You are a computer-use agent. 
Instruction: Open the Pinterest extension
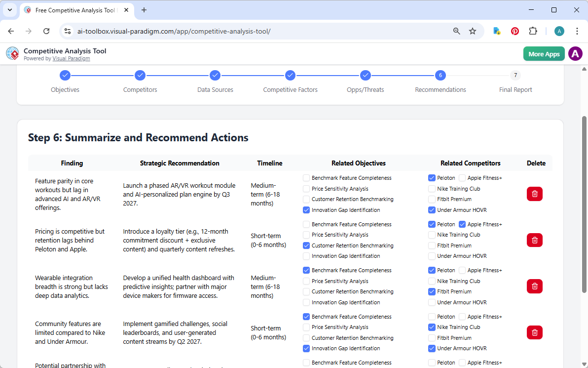coord(514,31)
